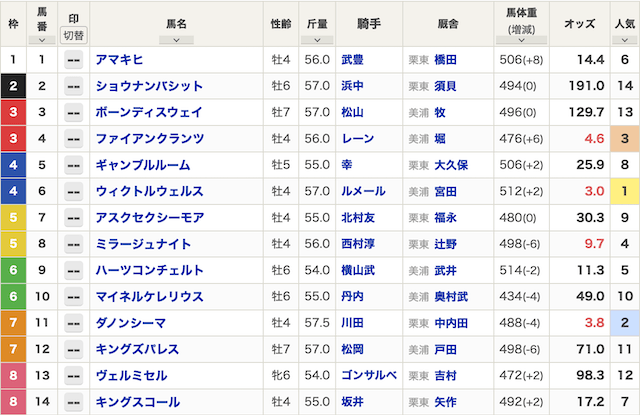This screenshot has width=640, height=415.
Task: Expand the 馬名 column sort arrow
Action: click(x=176, y=40)
